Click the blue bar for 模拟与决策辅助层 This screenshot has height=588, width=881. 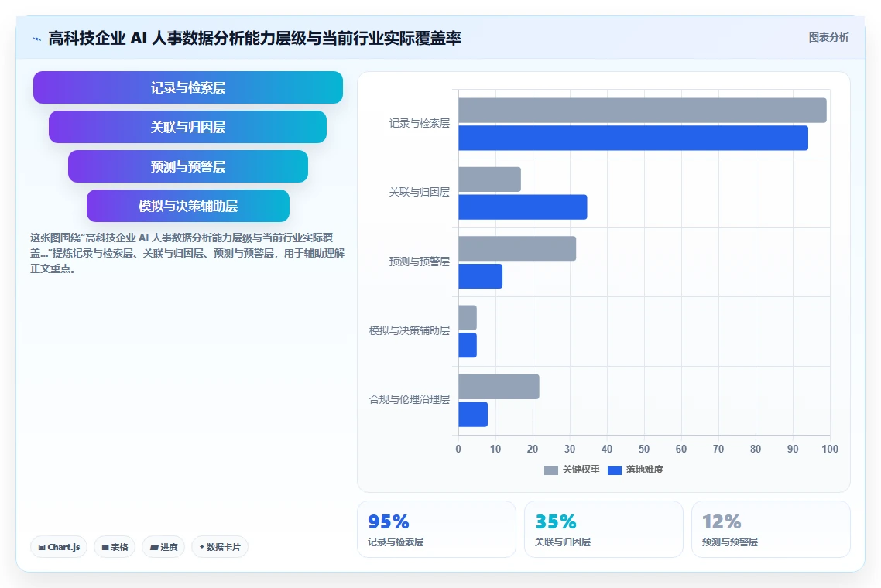tap(468, 345)
